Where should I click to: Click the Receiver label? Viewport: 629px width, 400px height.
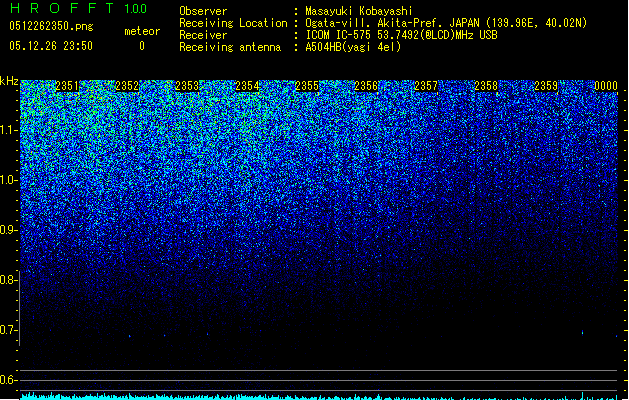(x=203, y=35)
